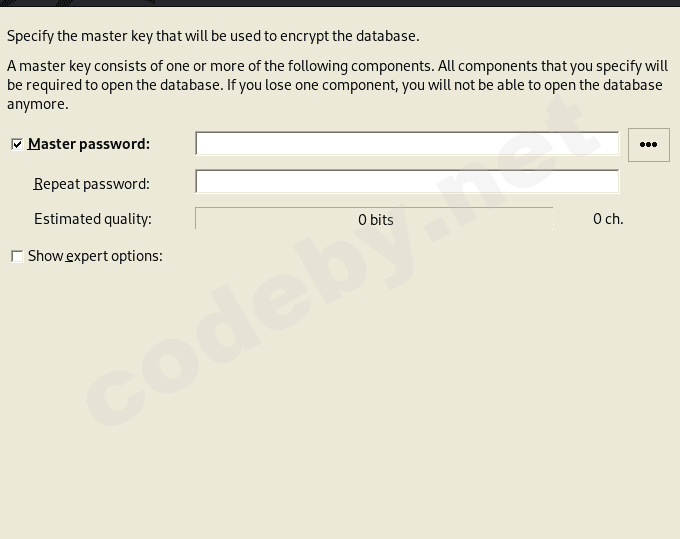Reveal password with the three-dots button
The width and height of the screenshot is (680, 539).
pyautogui.click(x=648, y=144)
